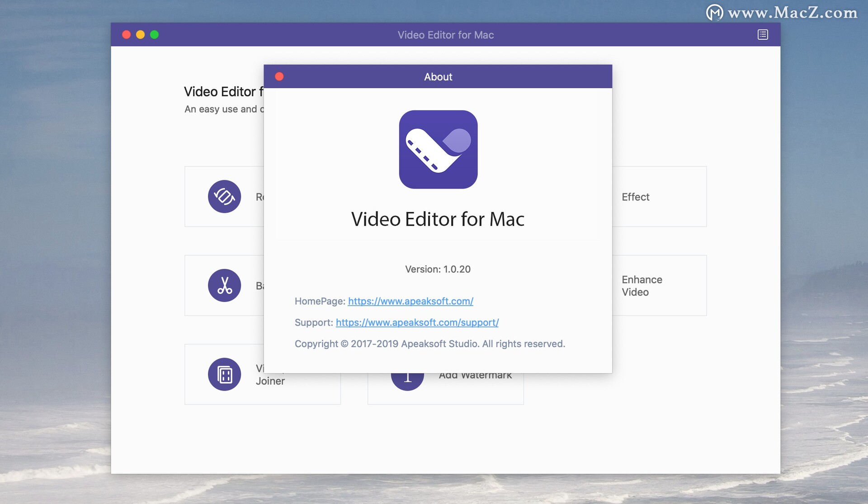Click the HomePage: label text

(320, 301)
